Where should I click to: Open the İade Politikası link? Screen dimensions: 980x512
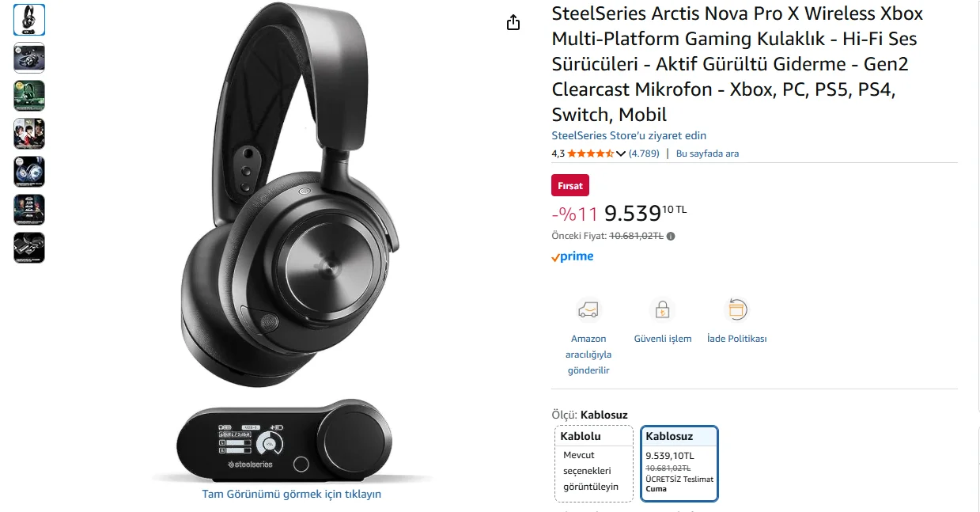point(736,339)
